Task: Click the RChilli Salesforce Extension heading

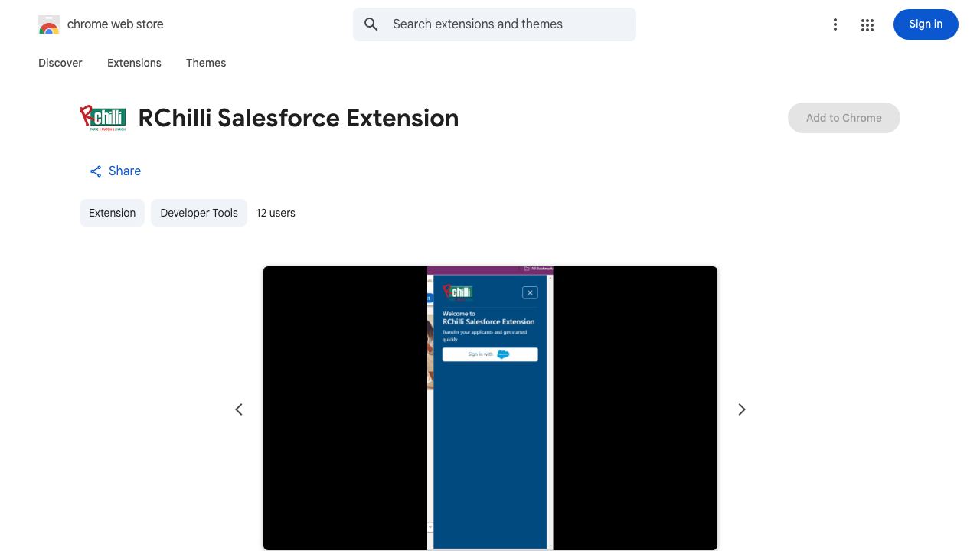Action: [x=299, y=118]
